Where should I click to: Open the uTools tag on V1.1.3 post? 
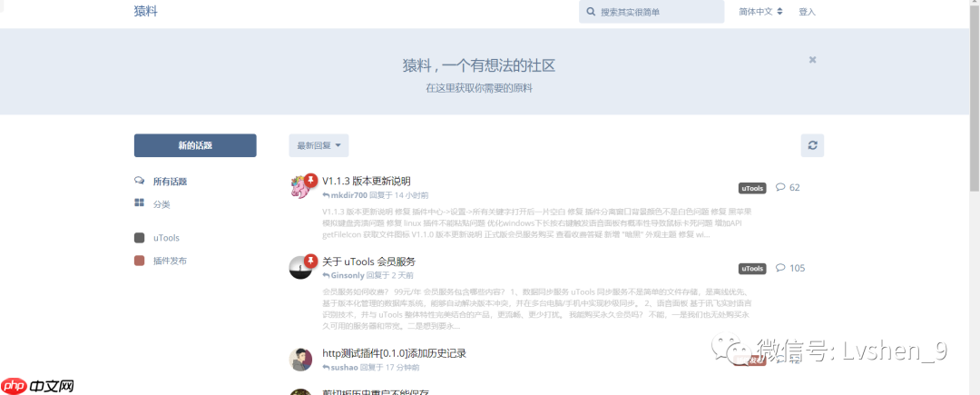click(752, 188)
